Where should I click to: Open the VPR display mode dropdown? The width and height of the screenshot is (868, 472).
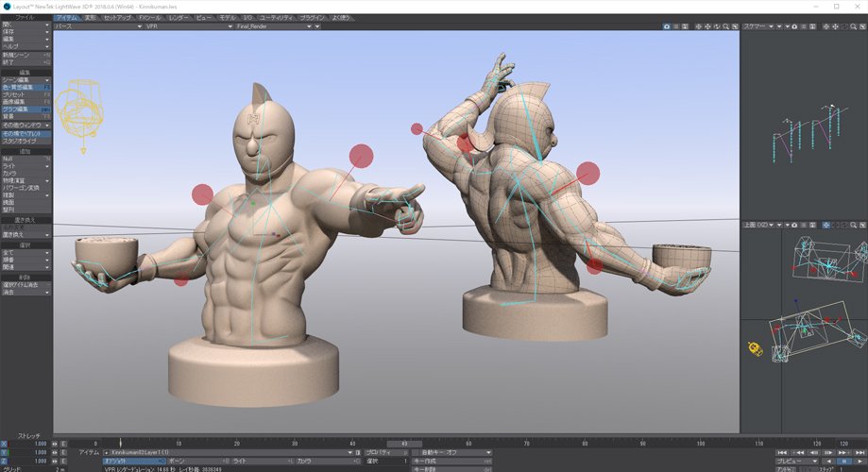click(x=189, y=26)
